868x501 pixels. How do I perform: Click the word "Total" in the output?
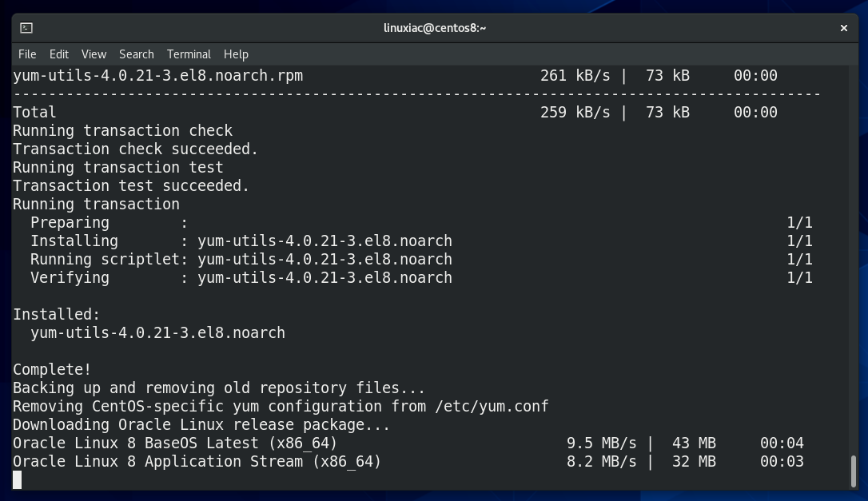34,113
